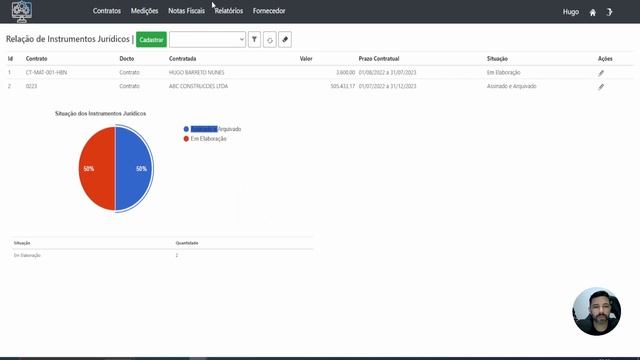Edit contract 0223 with the pencil icon
This screenshot has width=640, height=360.
[x=601, y=87]
